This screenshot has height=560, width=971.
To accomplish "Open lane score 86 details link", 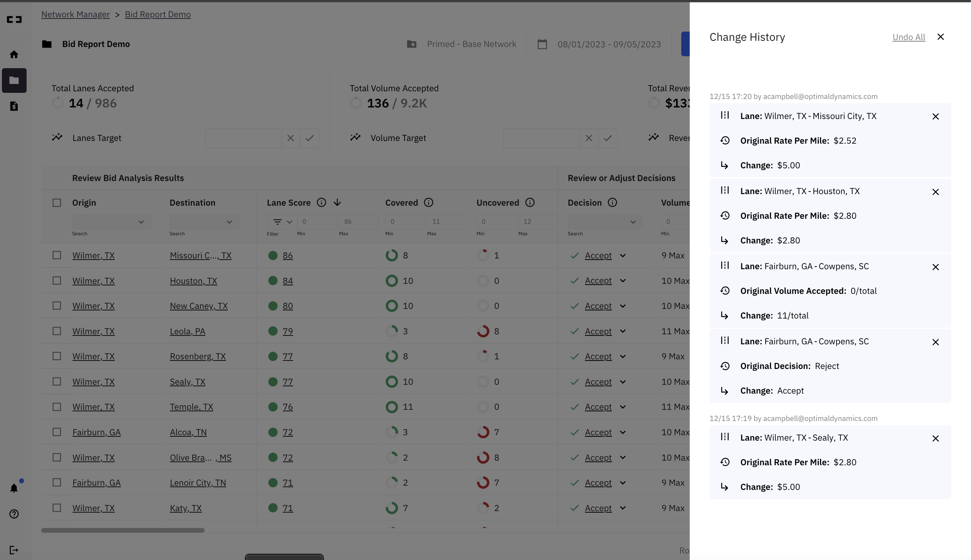I will click(287, 255).
